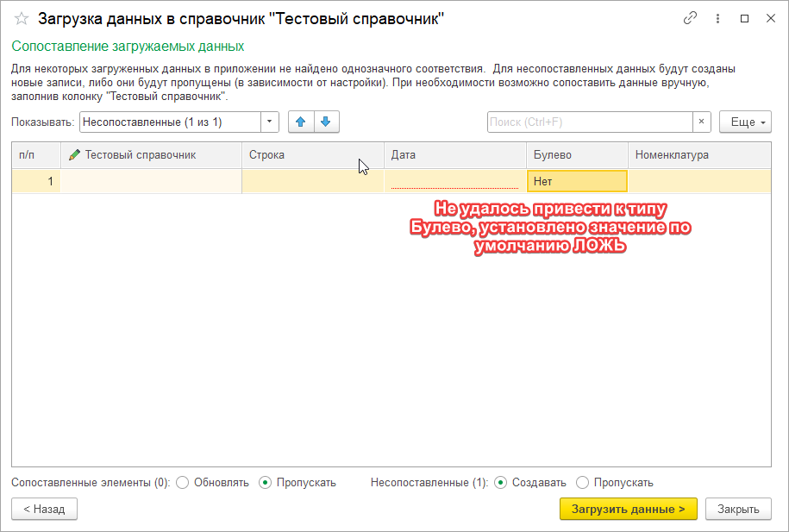This screenshot has height=532, width=789.
Task: Clear the search field with the x button
Action: click(703, 122)
